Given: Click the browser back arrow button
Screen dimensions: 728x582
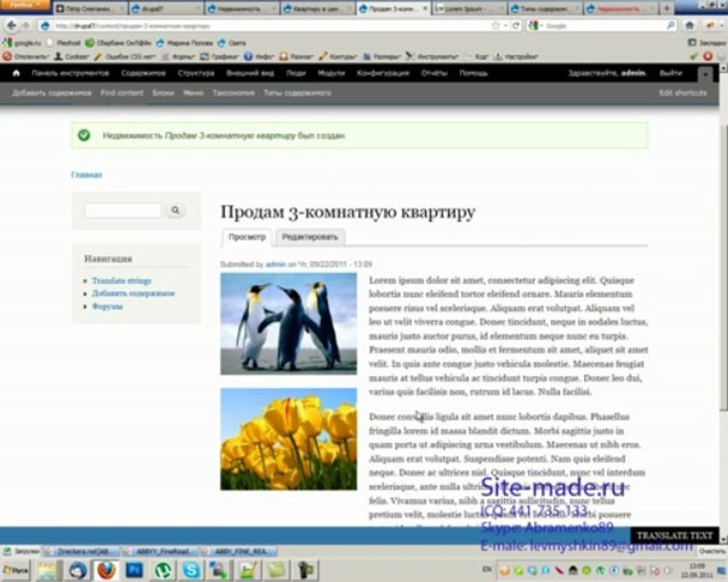Looking at the screenshot, I should pos(11,26).
